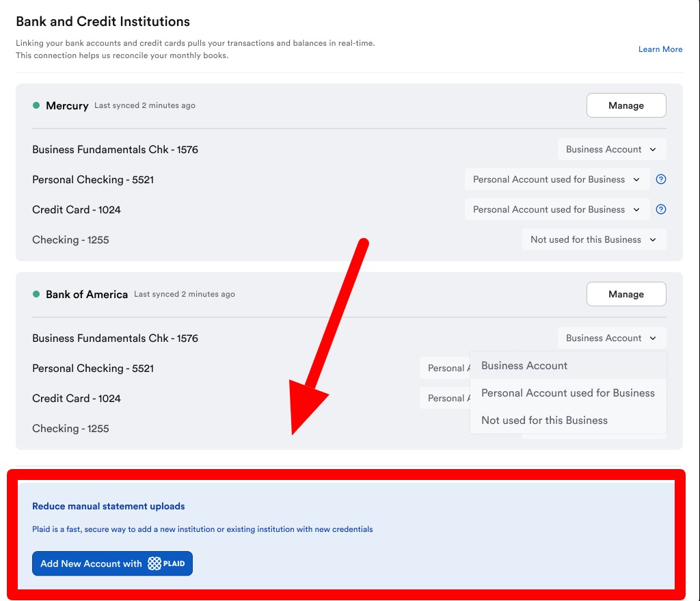Click Mercury 'Checking - 1255' row
The width and height of the screenshot is (700, 601).
70,240
